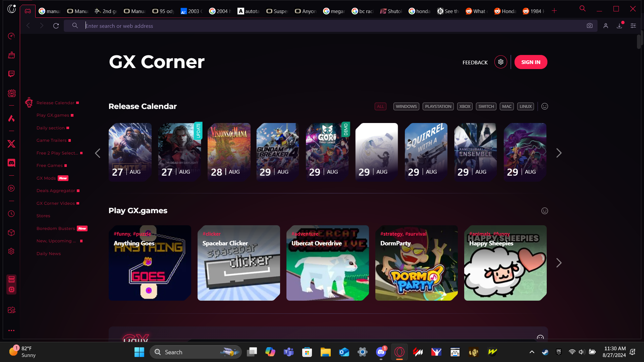Screen dimensions: 644x362
Task: Advance Play GX.games carousel right
Action: coord(558,263)
